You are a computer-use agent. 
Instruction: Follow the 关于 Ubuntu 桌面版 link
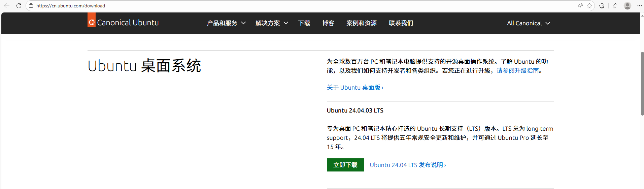click(x=355, y=88)
